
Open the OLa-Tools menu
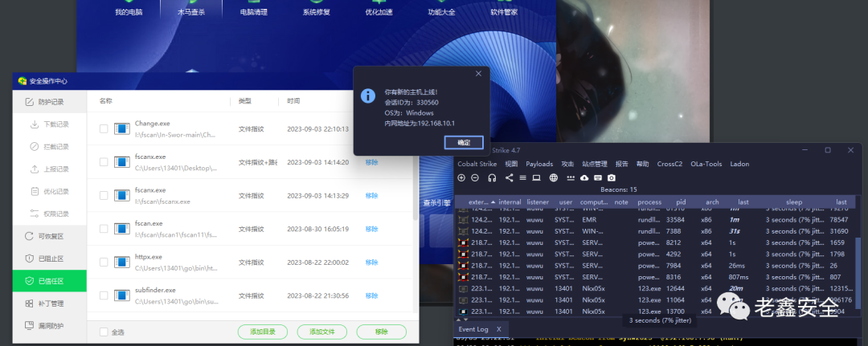click(x=706, y=164)
